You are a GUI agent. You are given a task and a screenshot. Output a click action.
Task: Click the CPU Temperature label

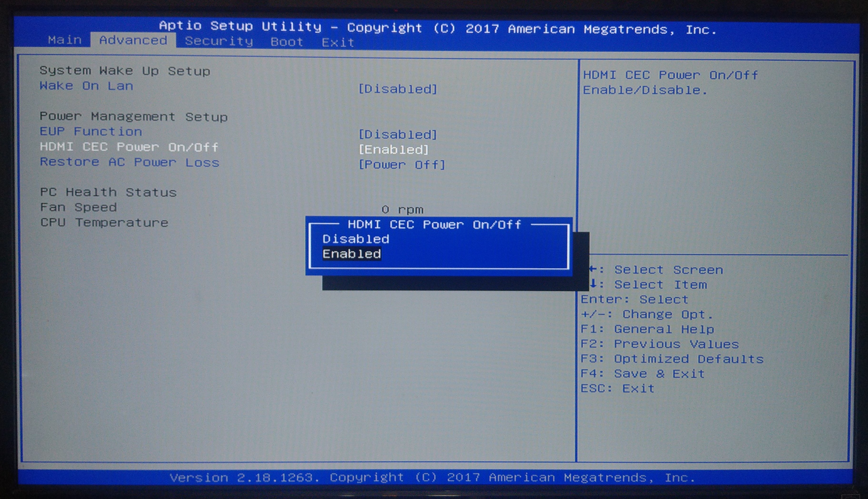104,222
